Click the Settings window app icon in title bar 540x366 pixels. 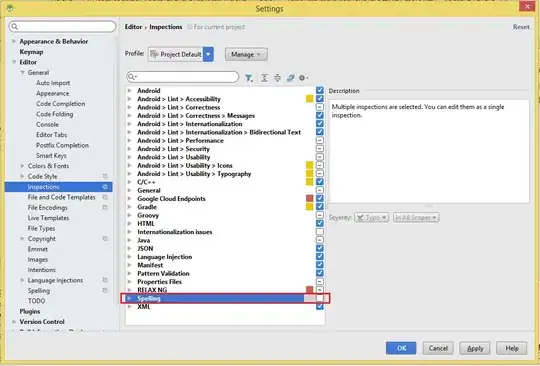(x=10, y=8)
